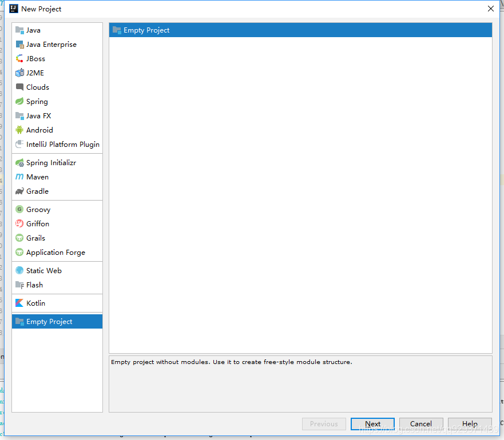Click the Java Enterprise icon
This screenshot has height=440, width=504.
(x=19, y=45)
